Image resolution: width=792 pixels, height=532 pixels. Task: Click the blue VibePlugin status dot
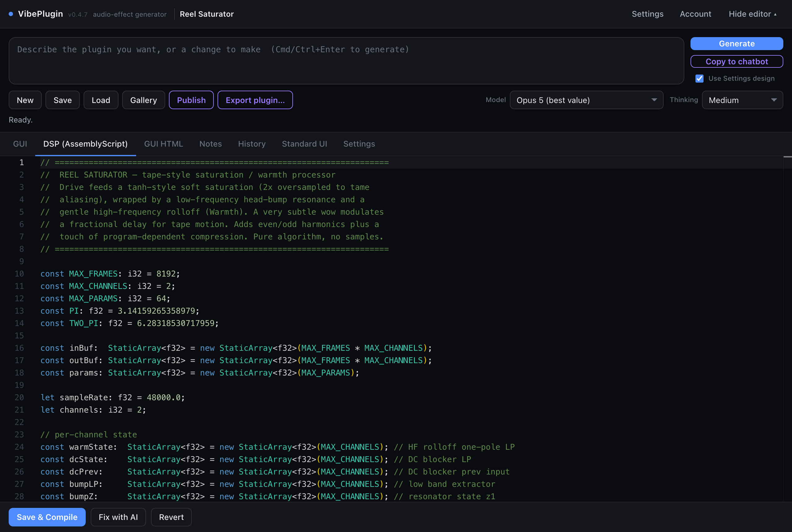click(x=11, y=14)
